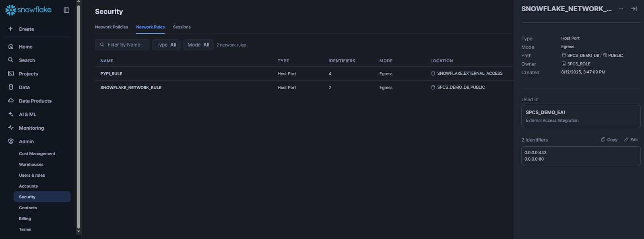Open Terms under Admin

click(25, 229)
